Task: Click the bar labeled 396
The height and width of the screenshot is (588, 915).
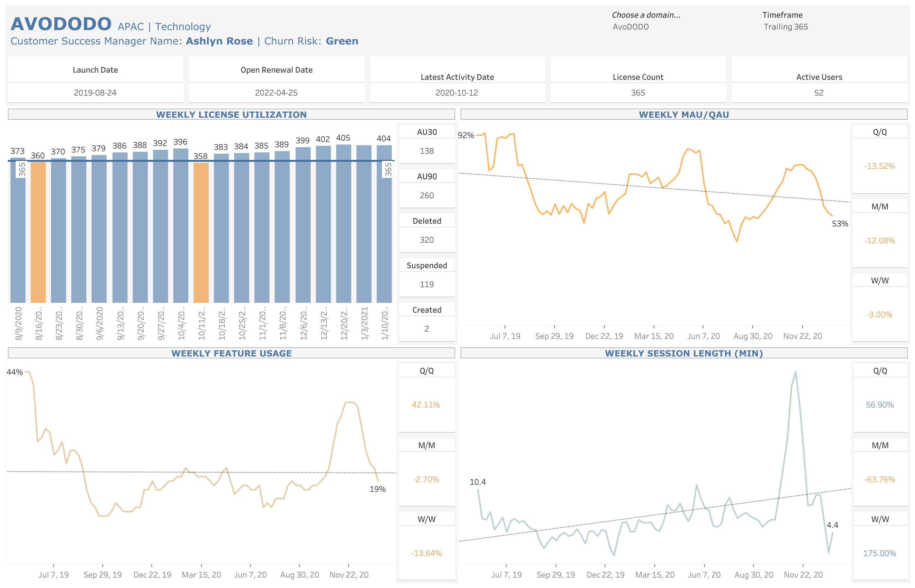Action: 181,226
